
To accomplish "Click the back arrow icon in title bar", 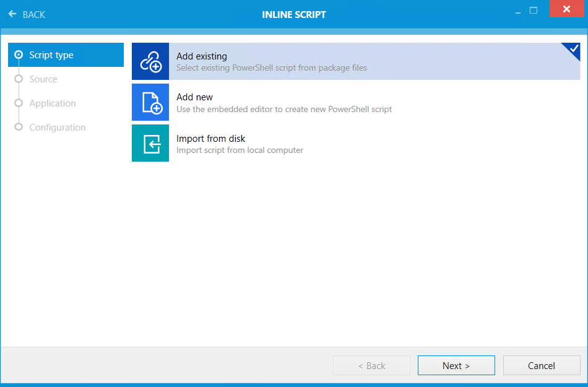I will (x=11, y=14).
